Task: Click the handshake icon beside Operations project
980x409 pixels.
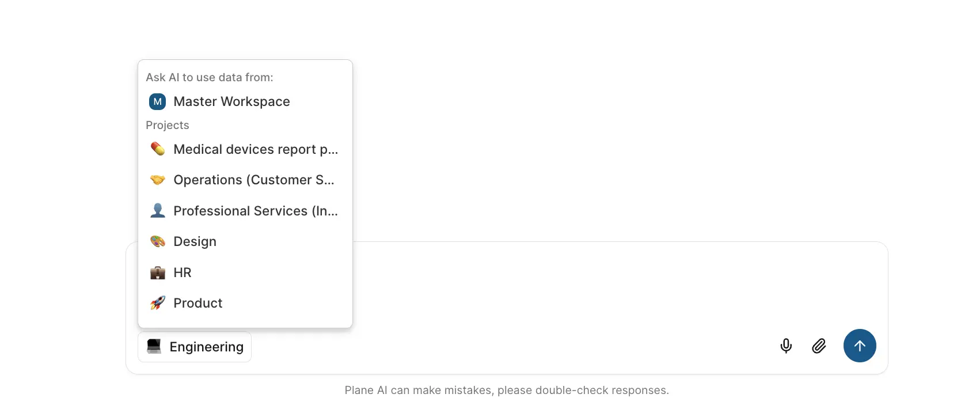Action: click(x=157, y=180)
